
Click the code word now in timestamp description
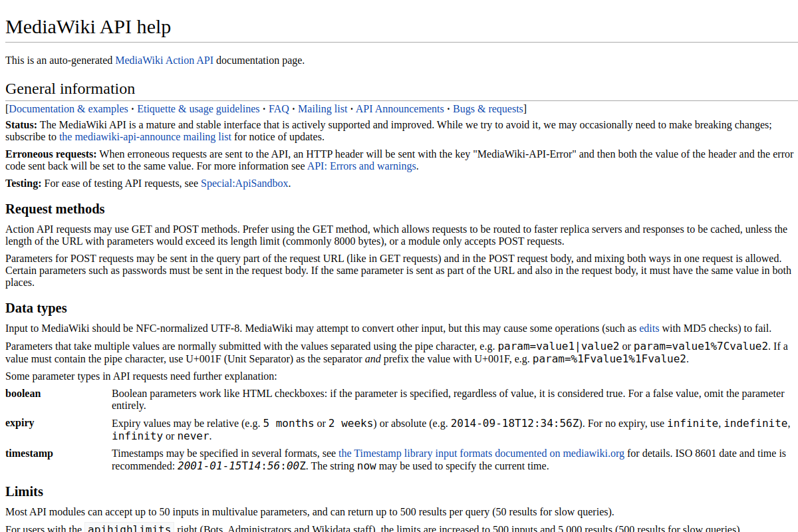pyautogui.click(x=367, y=465)
